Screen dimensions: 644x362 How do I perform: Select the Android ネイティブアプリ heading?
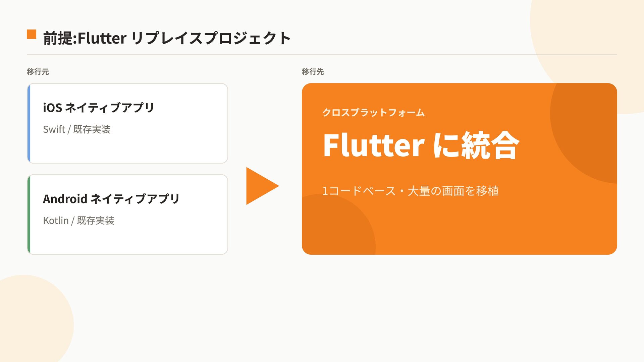[111, 199]
